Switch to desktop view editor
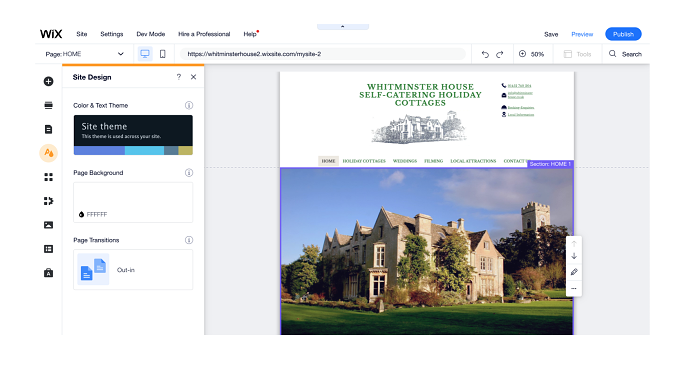 click(x=145, y=54)
